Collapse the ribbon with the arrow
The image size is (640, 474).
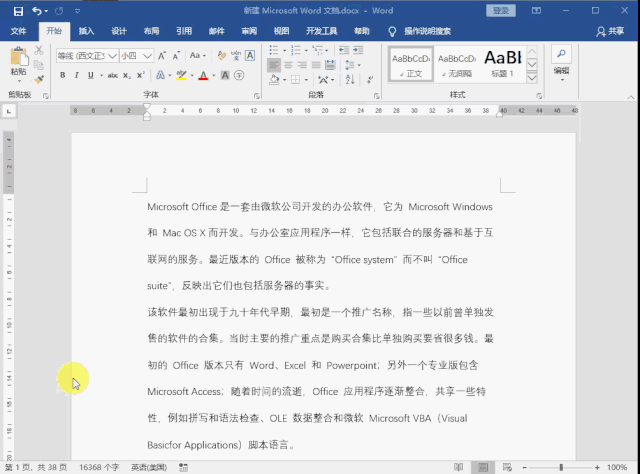click(x=631, y=97)
